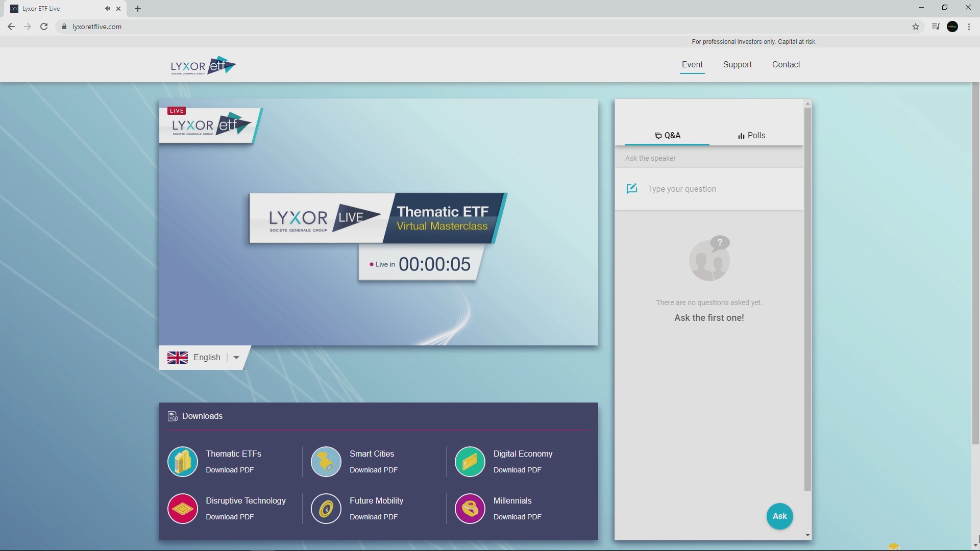Screen dimensions: 980x551
Task: Download PDF for Future Mobility
Action: tap(374, 517)
